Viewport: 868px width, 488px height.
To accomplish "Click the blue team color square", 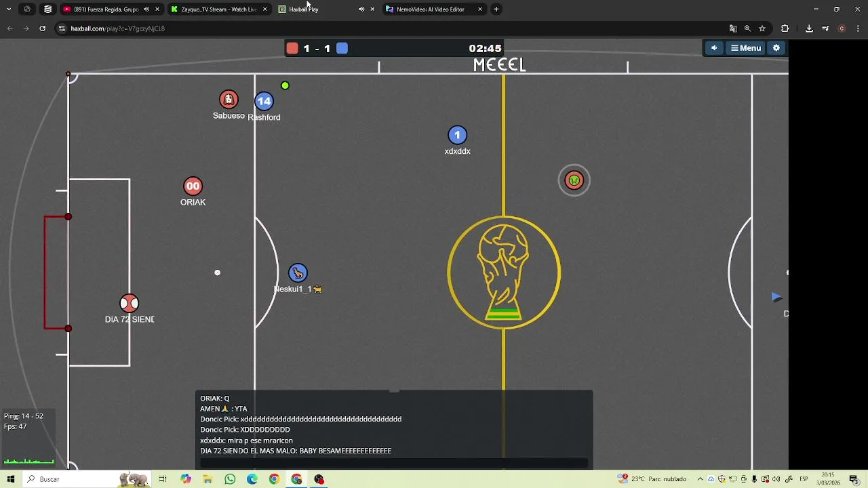I will [x=342, y=48].
